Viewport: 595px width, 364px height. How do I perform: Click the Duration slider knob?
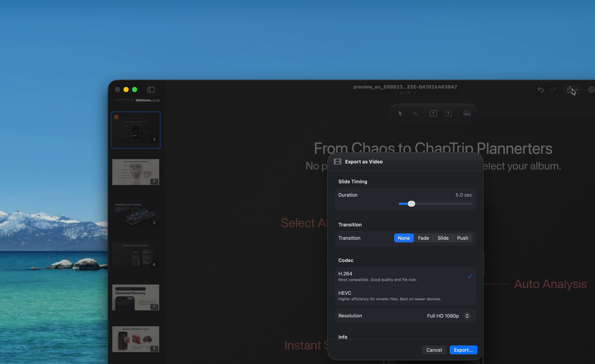tap(411, 204)
